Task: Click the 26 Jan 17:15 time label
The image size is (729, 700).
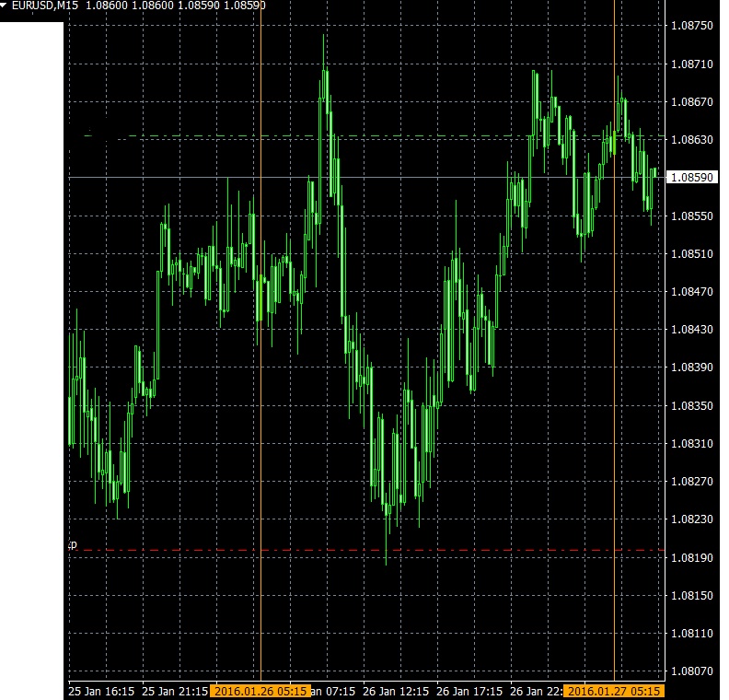Action: pyautogui.click(x=469, y=692)
